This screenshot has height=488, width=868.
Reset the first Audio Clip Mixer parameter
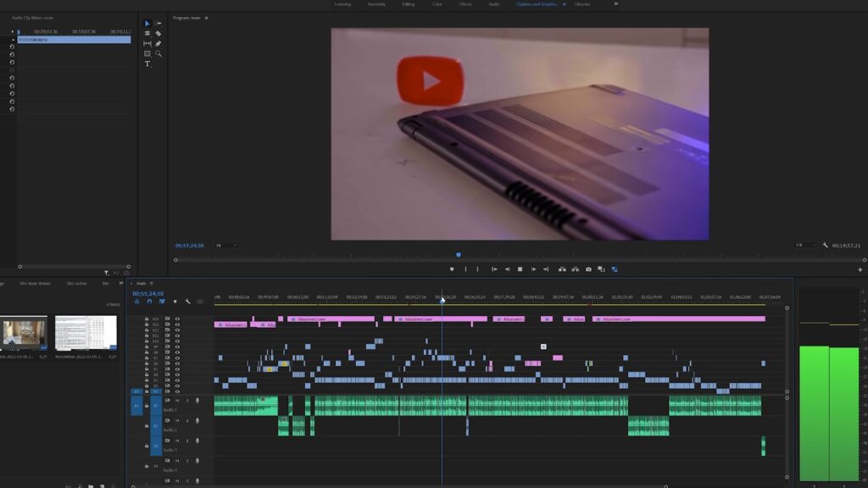click(12, 47)
